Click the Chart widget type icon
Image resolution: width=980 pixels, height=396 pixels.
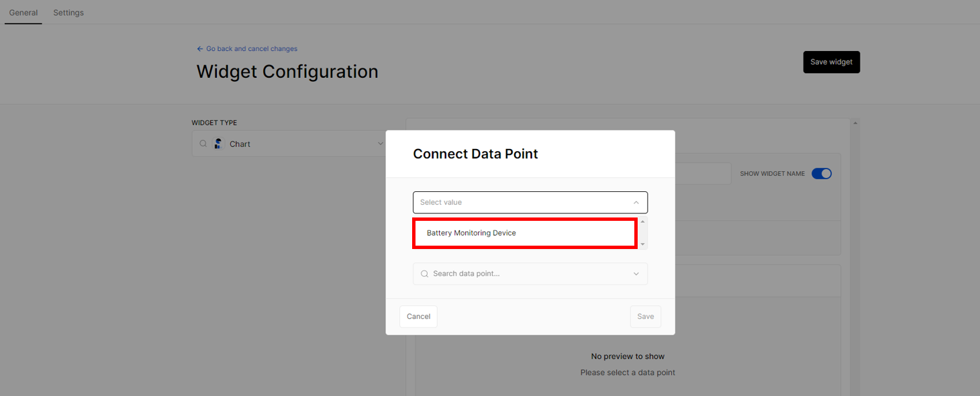point(218,144)
